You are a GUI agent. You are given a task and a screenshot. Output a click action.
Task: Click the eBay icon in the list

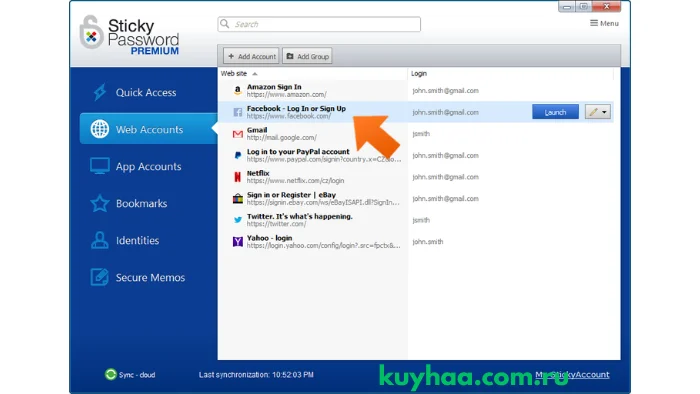[238, 199]
